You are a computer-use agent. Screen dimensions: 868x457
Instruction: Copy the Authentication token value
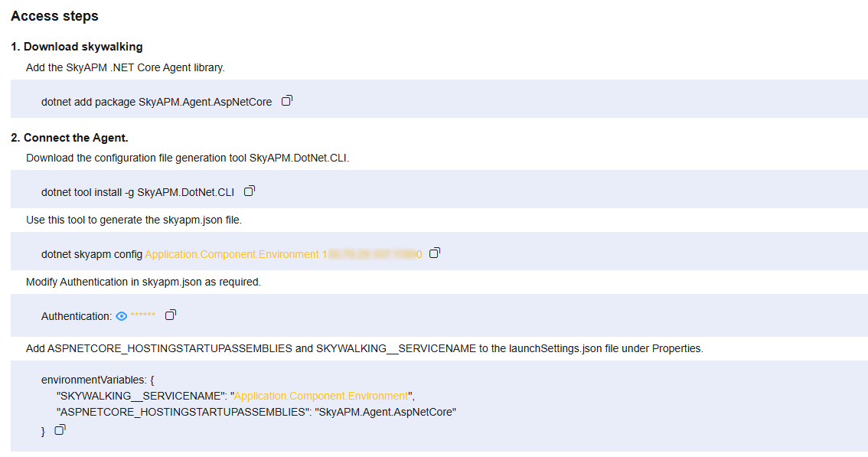click(x=171, y=315)
